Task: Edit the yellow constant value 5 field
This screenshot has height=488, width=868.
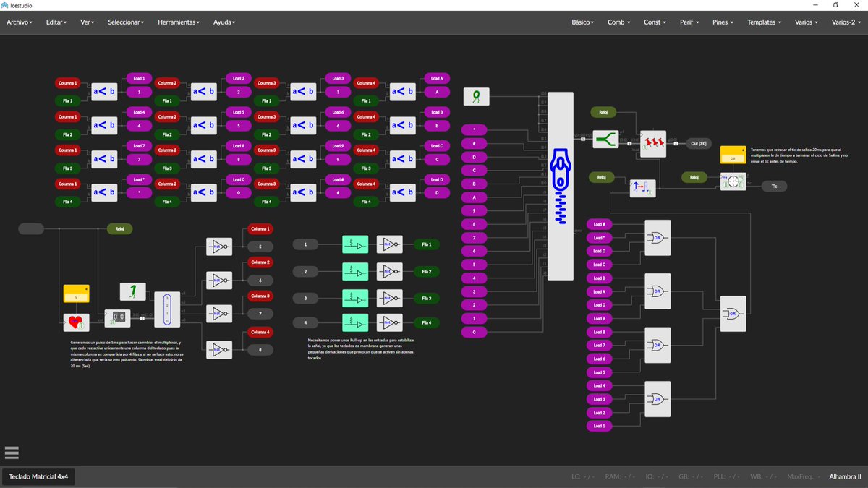Action: (76, 297)
